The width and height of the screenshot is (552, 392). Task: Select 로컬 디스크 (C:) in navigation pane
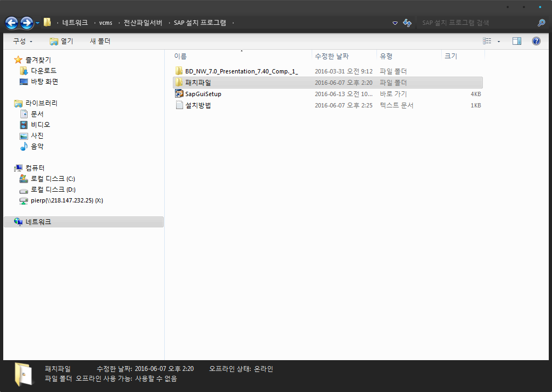point(52,179)
